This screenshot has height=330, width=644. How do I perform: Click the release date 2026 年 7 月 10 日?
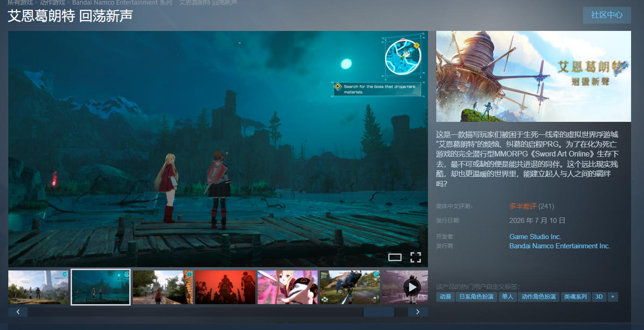(x=537, y=221)
